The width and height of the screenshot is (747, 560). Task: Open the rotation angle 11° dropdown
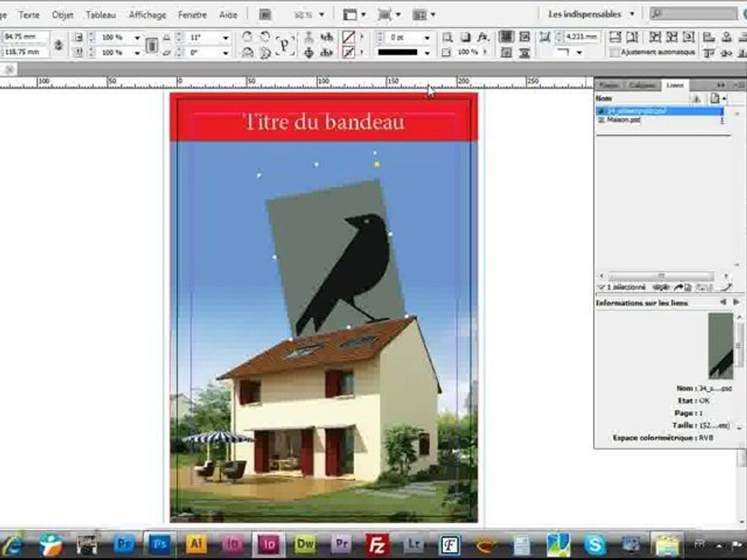226,37
